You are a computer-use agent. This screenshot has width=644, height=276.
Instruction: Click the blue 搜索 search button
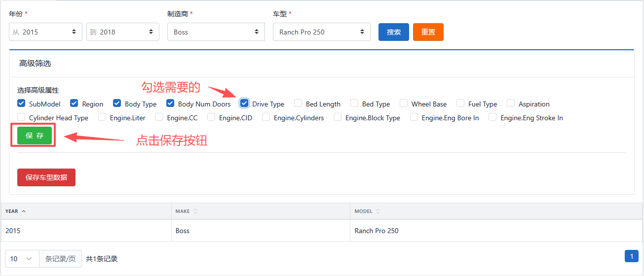(393, 32)
